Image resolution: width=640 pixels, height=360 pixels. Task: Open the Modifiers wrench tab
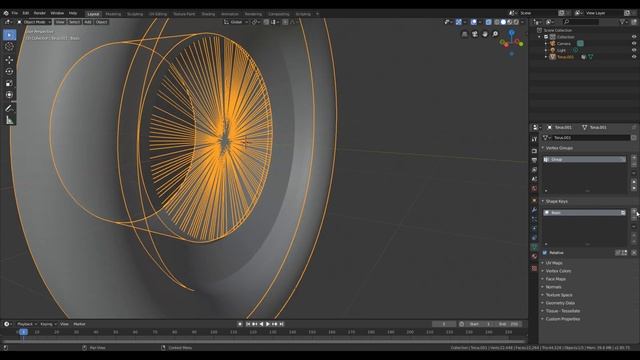click(x=534, y=209)
